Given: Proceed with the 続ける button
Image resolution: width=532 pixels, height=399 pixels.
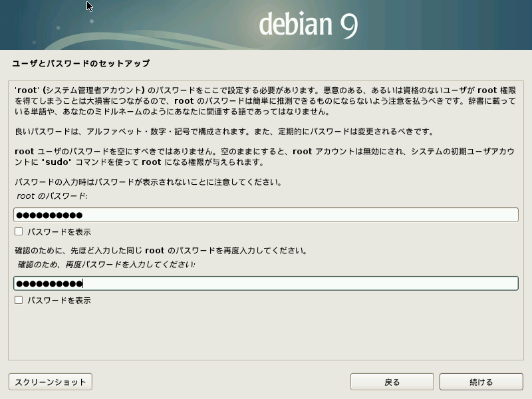Looking at the screenshot, I should point(481,382).
